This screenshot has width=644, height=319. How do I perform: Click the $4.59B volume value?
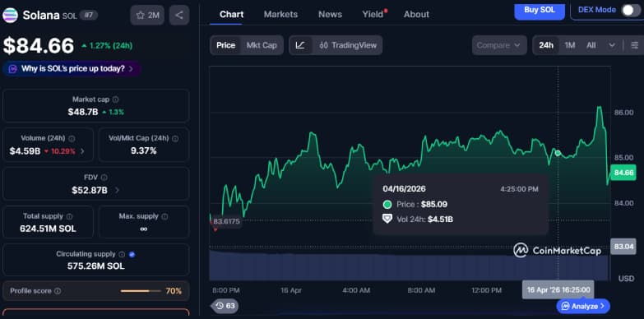pos(25,151)
